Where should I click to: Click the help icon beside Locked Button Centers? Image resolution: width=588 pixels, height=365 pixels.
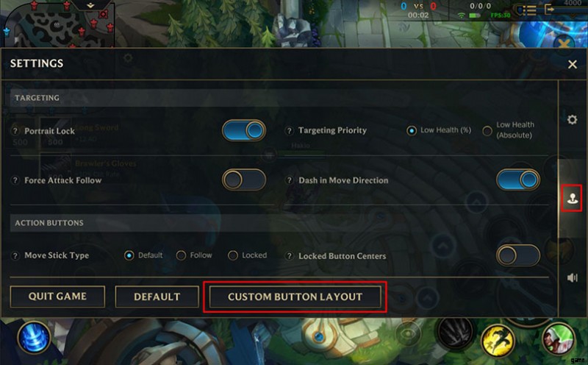pyautogui.click(x=289, y=256)
